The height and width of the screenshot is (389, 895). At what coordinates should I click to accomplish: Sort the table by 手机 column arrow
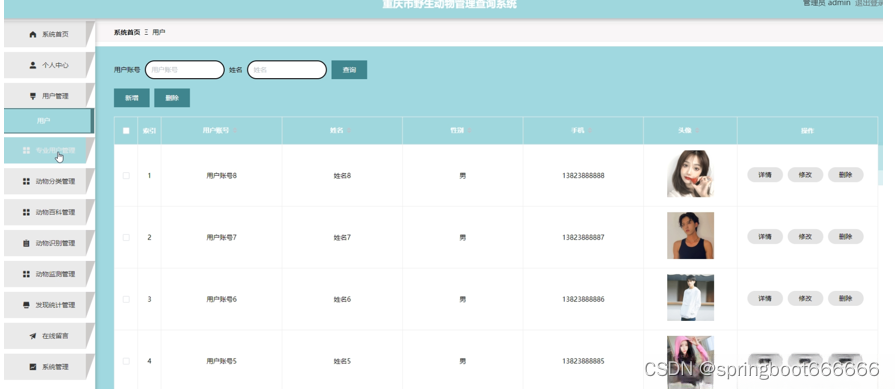(590, 131)
